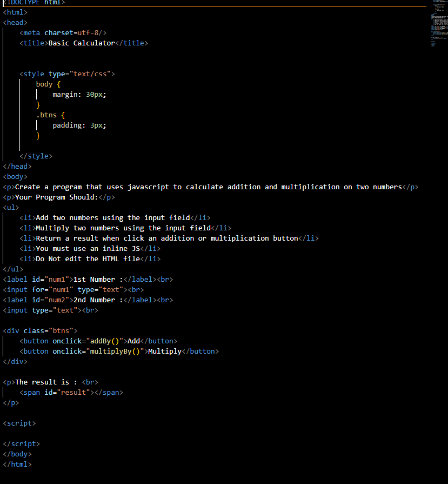
Task: Select the DOCTYPE html declaration on line one
Action: point(30,3)
